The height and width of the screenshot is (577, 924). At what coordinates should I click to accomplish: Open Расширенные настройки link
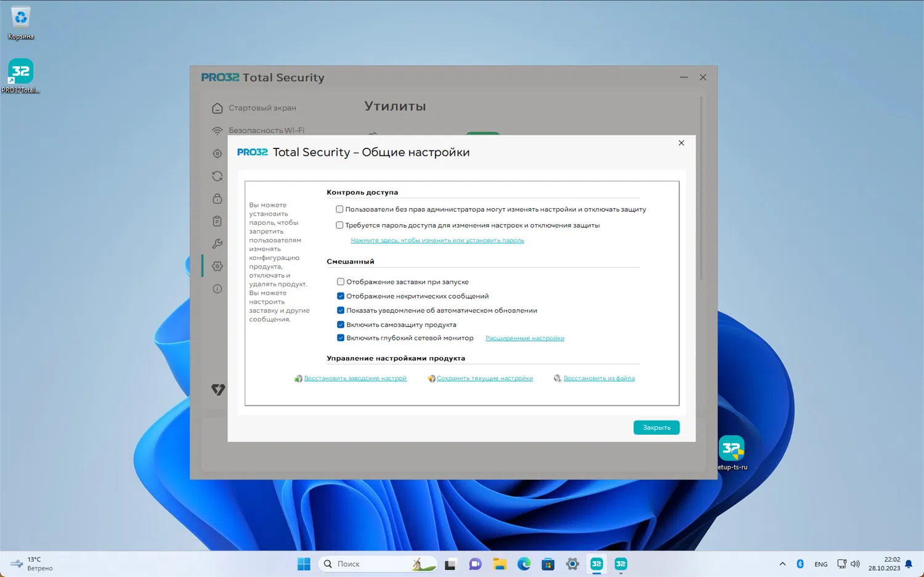[525, 338]
